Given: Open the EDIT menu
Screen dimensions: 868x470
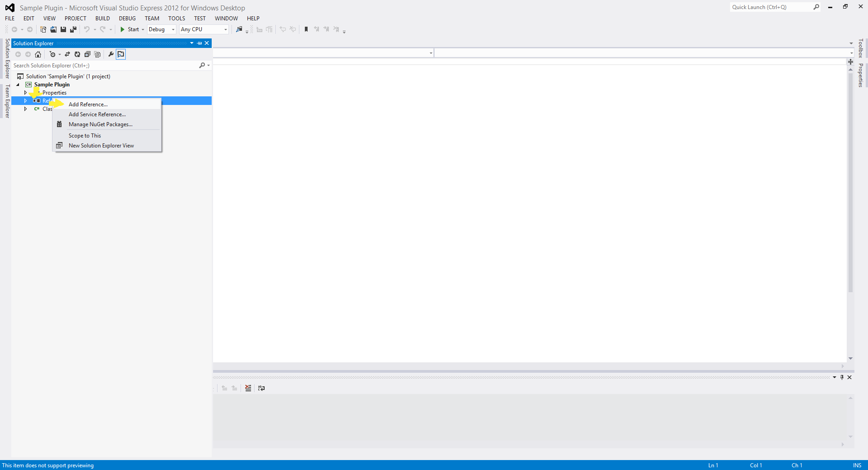Looking at the screenshot, I should click(x=29, y=19).
